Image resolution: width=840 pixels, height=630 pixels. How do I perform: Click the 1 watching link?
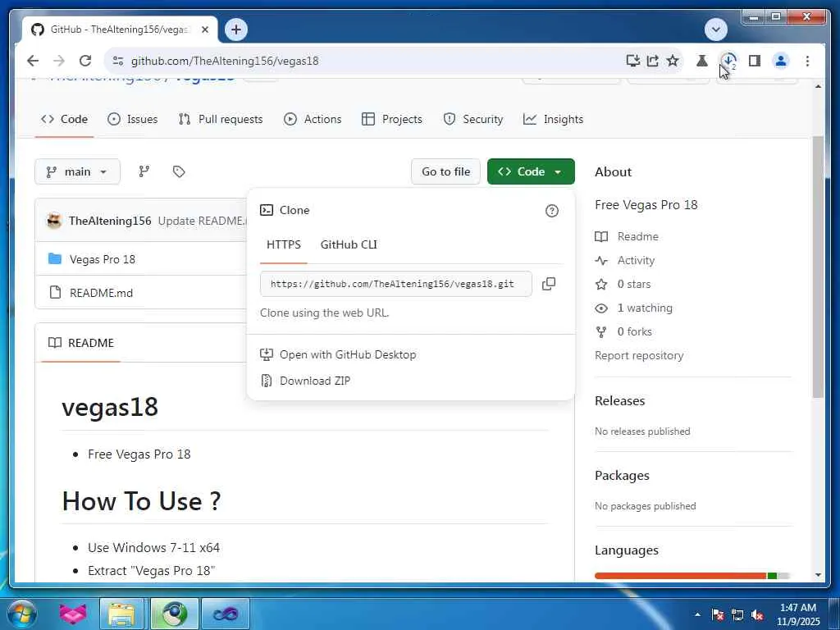645,308
